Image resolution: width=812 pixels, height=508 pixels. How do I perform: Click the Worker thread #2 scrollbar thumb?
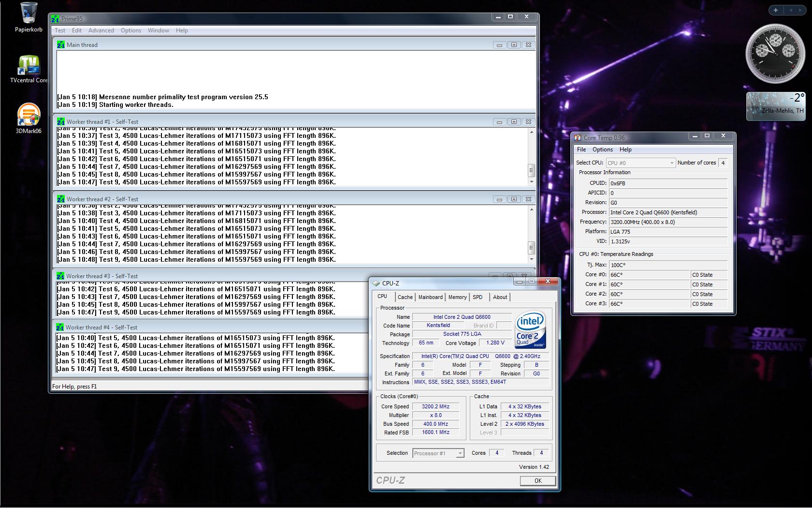[x=532, y=247]
